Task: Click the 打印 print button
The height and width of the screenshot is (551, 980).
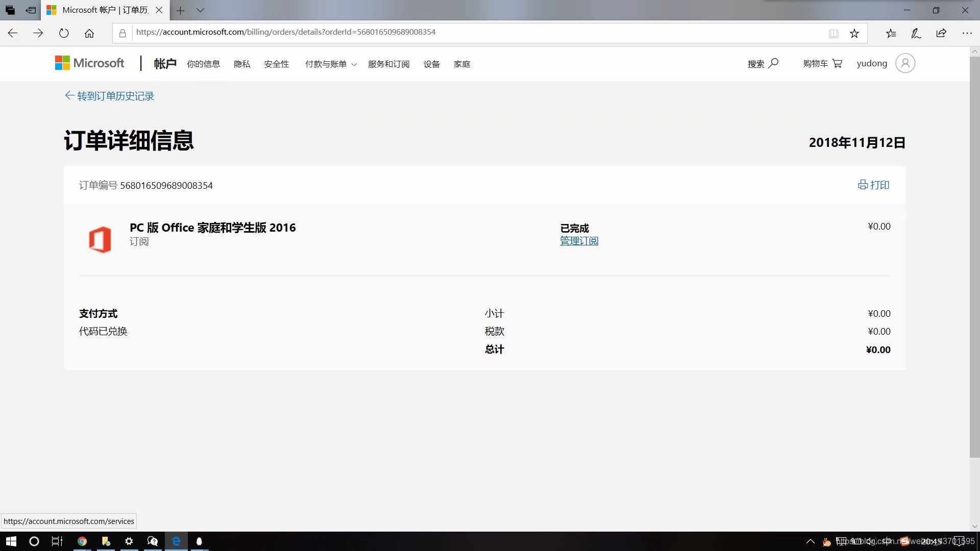Action: (x=873, y=185)
